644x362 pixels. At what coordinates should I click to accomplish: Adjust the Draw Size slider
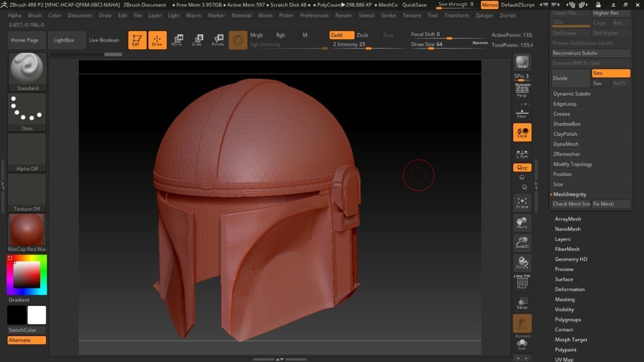(450, 45)
